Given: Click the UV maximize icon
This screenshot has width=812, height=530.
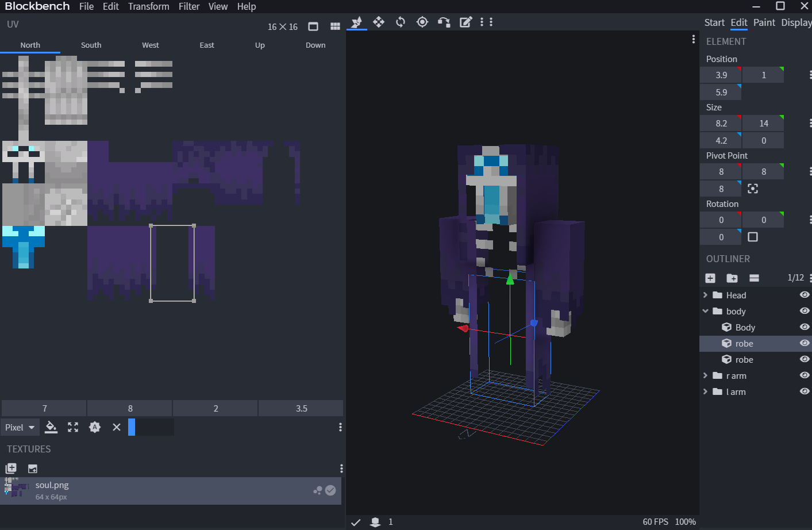Looking at the screenshot, I should click(73, 427).
